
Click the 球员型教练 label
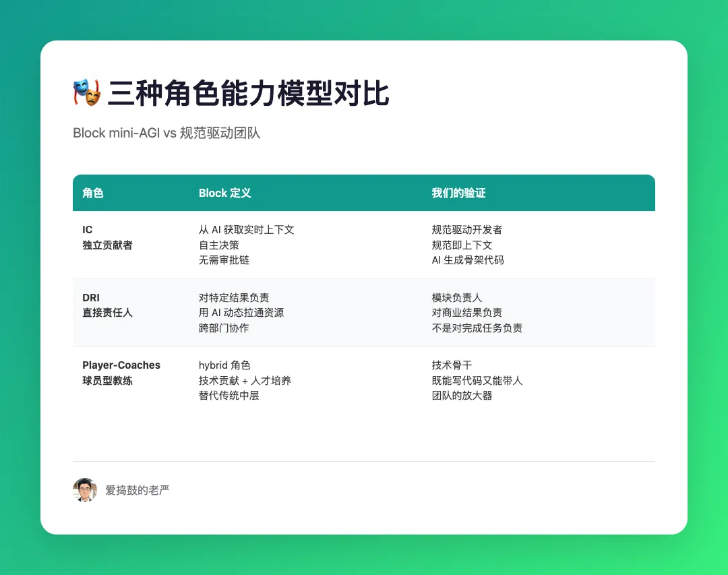point(107,380)
